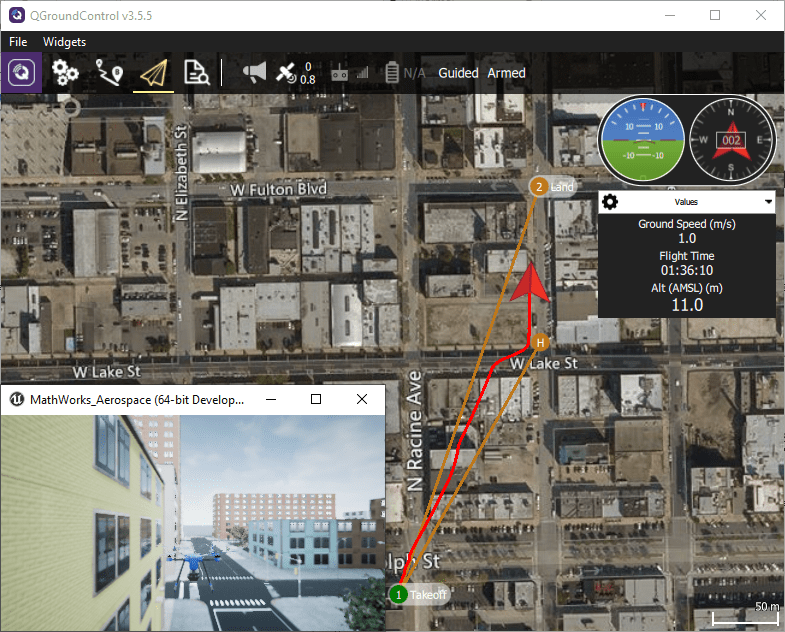Select the Takeoff waypoint 1 marker

tap(399, 594)
